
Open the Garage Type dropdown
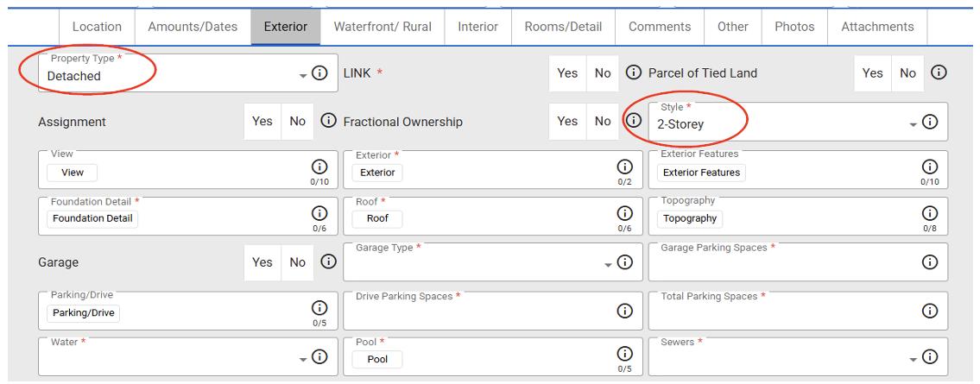608,265
